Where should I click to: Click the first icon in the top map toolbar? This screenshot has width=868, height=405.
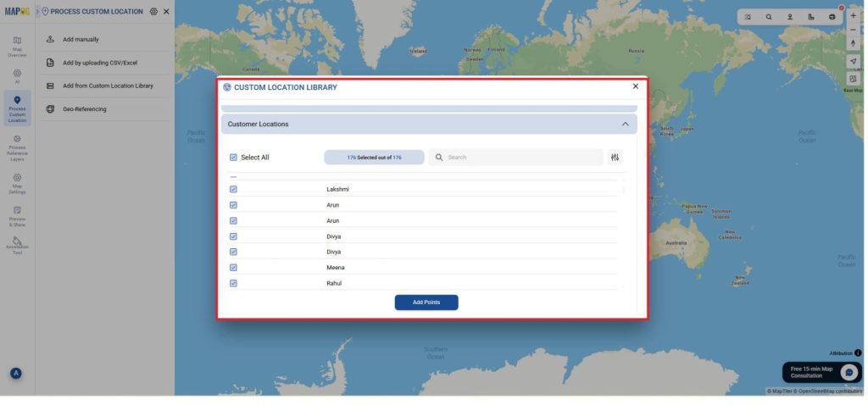pos(748,17)
